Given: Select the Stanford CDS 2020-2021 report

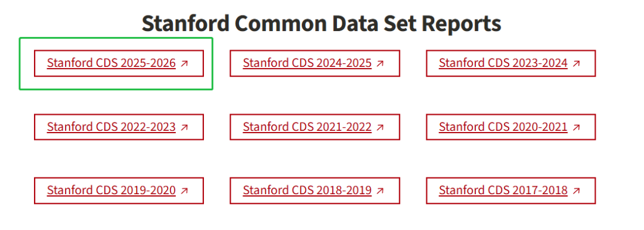Looking at the screenshot, I should [x=503, y=127].
